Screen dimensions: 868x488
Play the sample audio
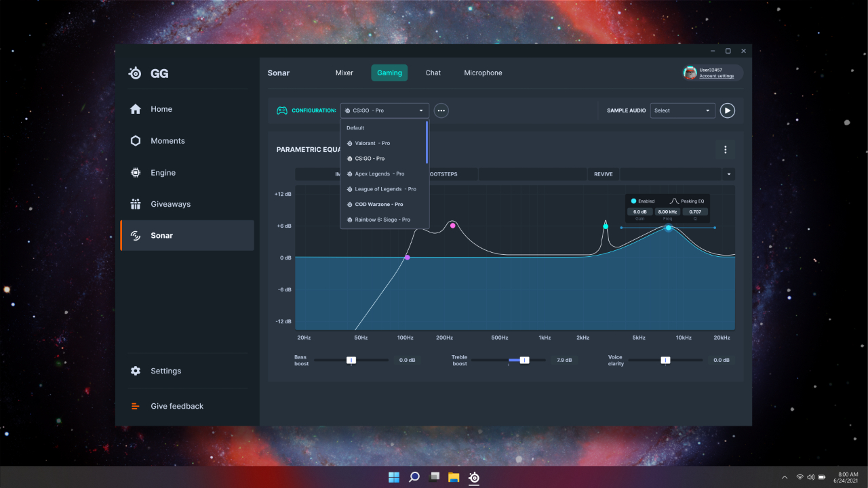[x=727, y=110]
